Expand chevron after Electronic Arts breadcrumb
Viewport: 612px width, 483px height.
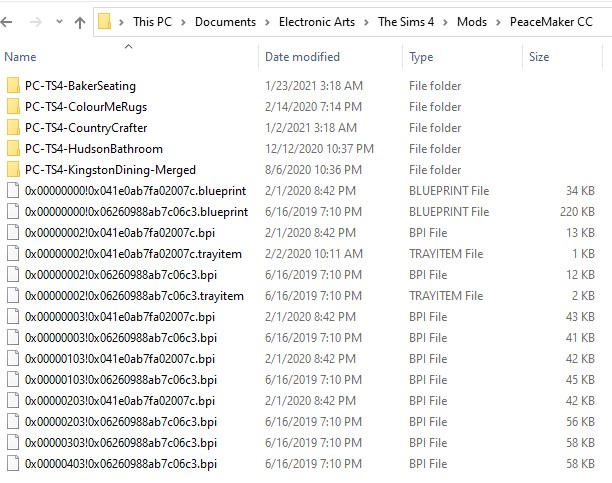point(366,22)
